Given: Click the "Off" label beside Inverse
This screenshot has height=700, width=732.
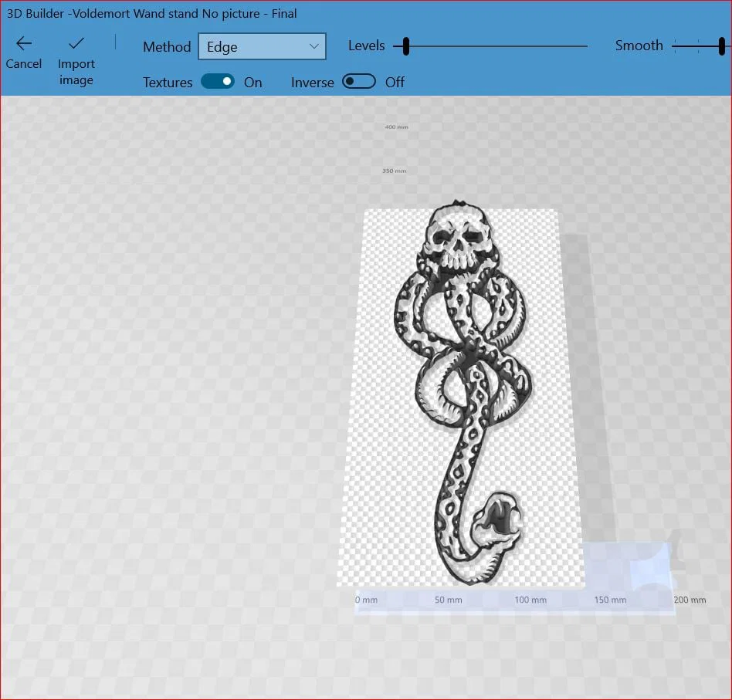Looking at the screenshot, I should tap(395, 83).
